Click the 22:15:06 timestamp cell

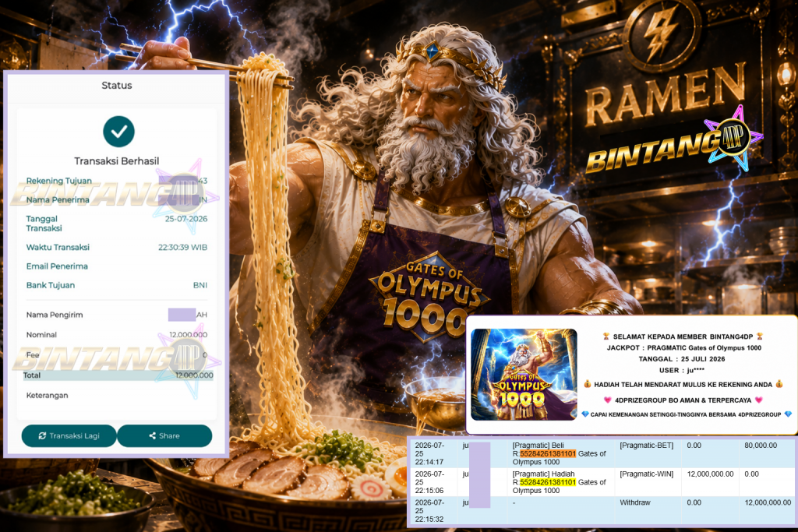pos(429,482)
